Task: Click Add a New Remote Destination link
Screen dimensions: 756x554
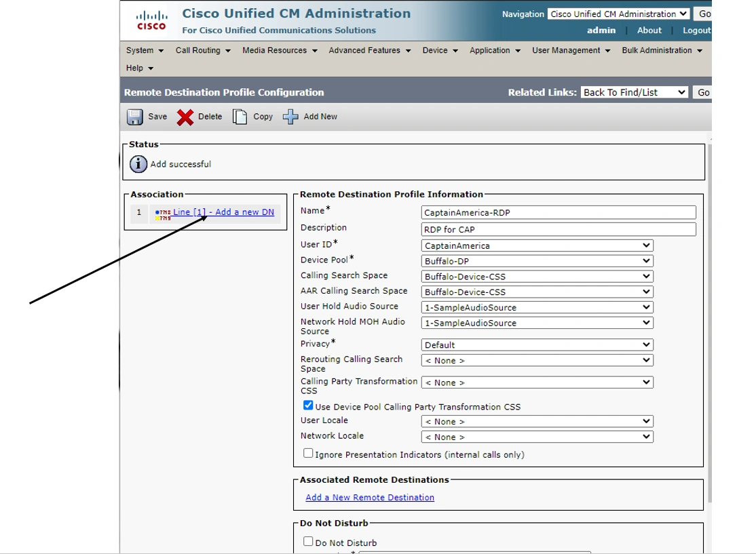Action: tap(370, 498)
